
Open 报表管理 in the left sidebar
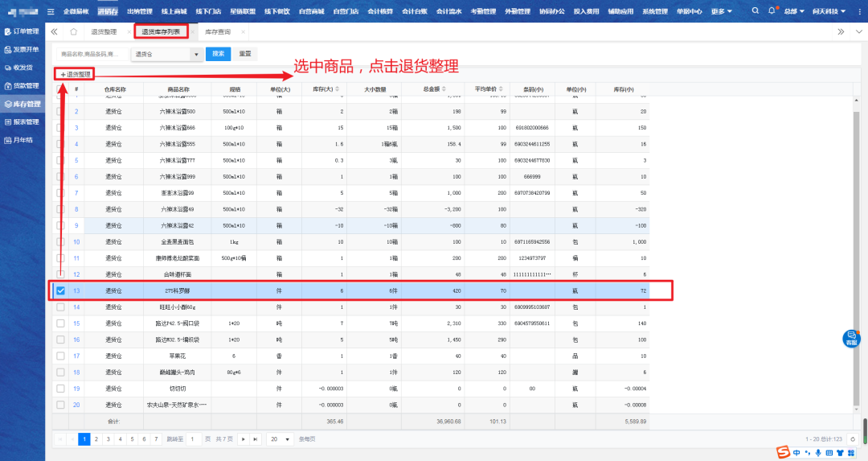[24, 122]
